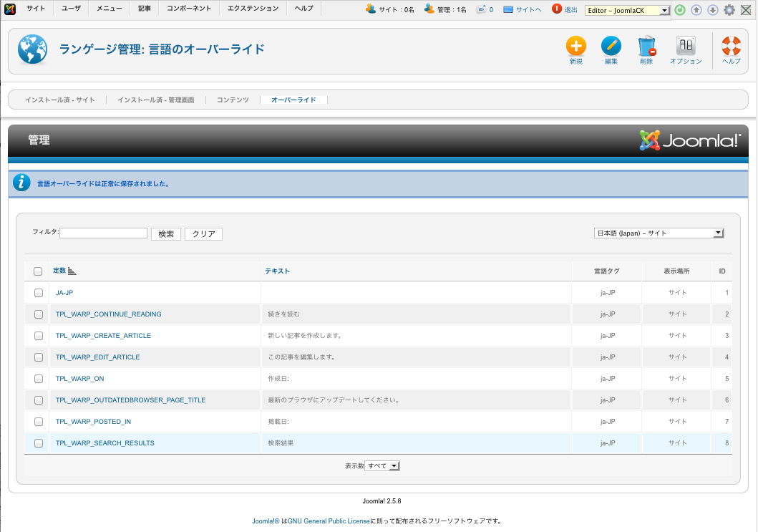Open the 表示数 すべて pagination dropdown

pyautogui.click(x=382, y=466)
